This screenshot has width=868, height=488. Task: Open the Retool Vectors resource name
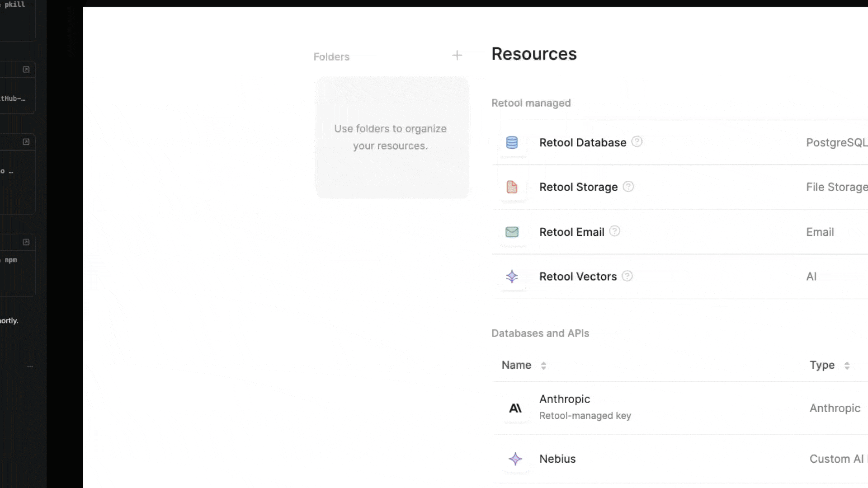pos(578,277)
